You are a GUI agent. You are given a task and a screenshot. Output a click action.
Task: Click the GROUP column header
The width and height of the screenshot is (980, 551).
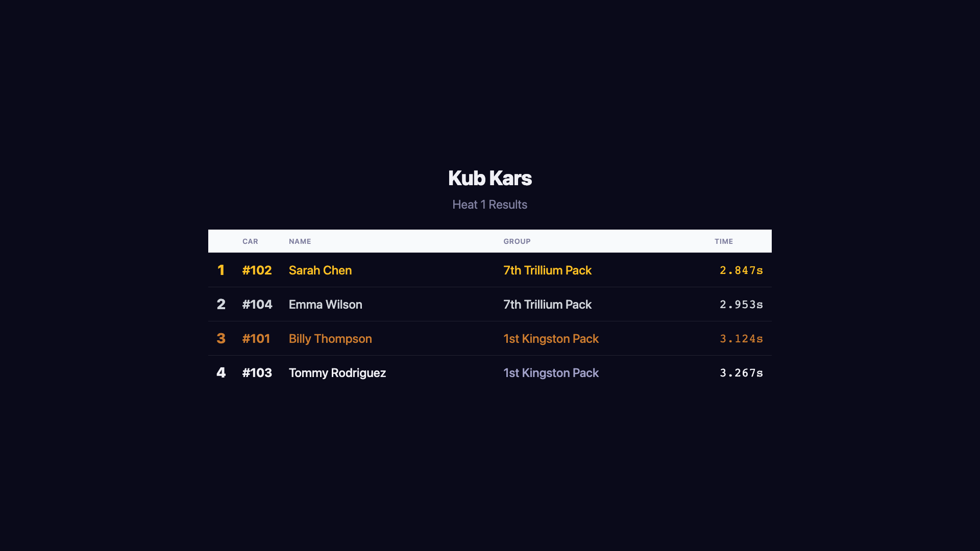click(517, 241)
